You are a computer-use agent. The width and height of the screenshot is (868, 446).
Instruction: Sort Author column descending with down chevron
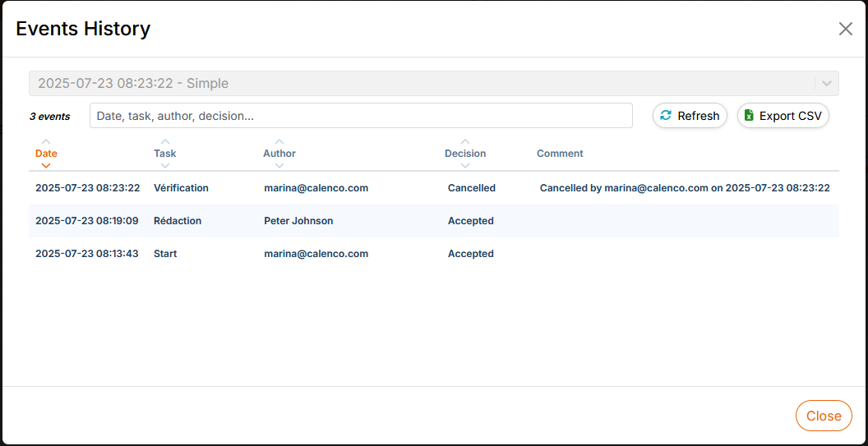pyautogui.click(x=279, y=165)
